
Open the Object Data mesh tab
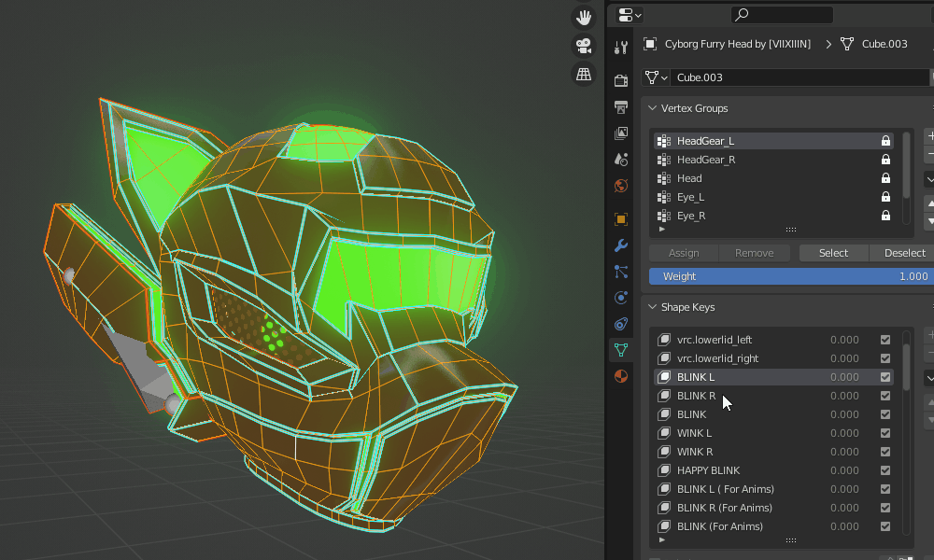[x=621, y=350]
